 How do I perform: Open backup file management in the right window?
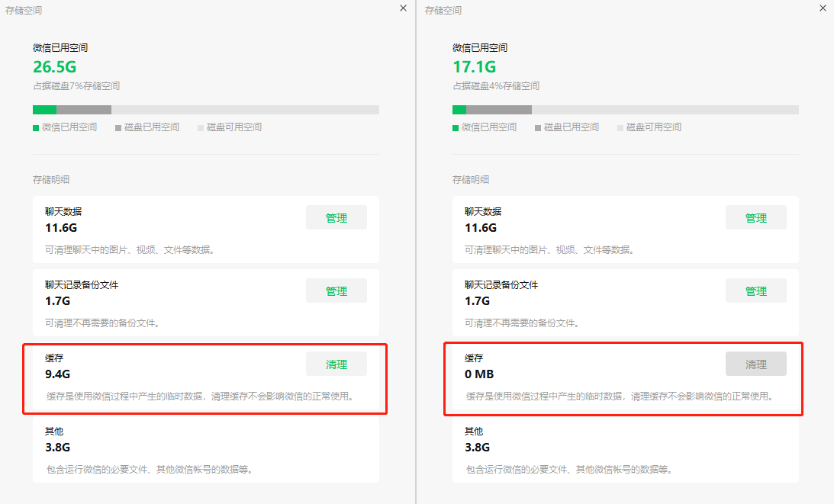tap(755, 290)
